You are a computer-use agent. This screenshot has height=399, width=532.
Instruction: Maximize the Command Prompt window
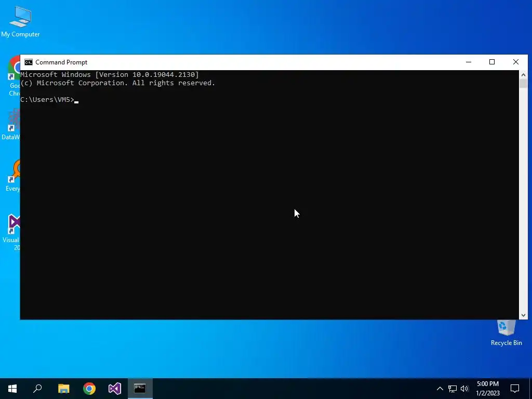(x=492, y=62)
